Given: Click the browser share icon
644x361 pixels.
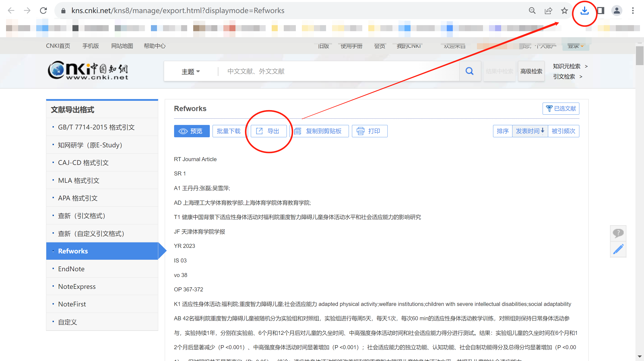Looking at the screenshot, I should (x=548, y=11).
